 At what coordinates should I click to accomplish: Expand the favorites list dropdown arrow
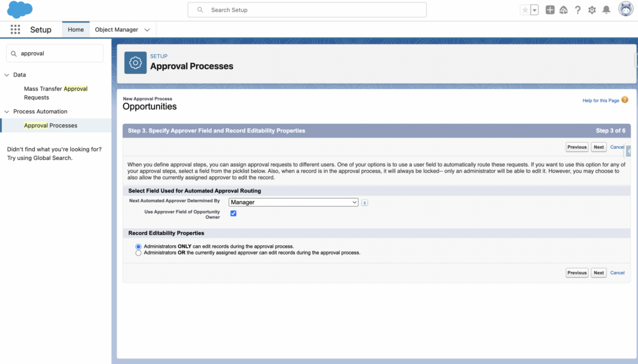(x=535, y=10)
